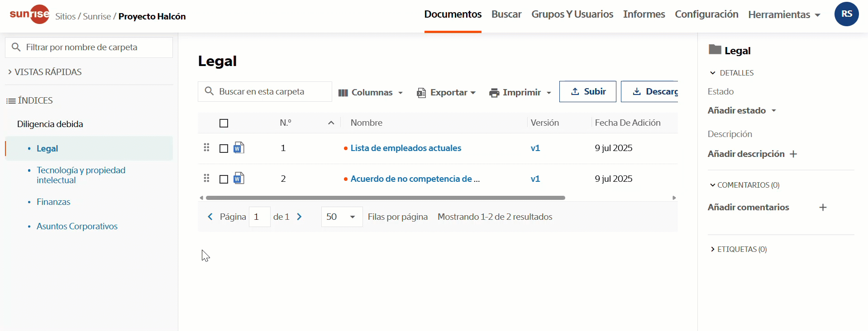Open the Asuntos Corporativos folder
868x331 pixels.
77,226
